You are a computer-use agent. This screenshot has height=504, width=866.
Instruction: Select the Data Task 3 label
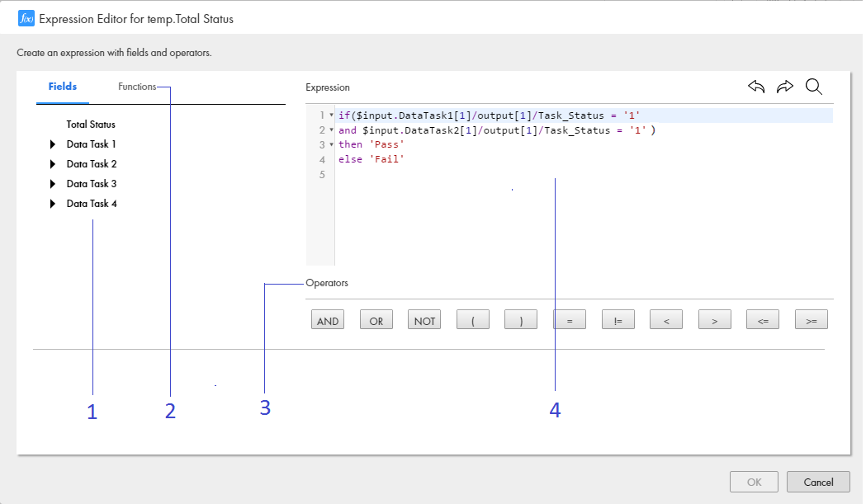(x=92, y=184)
